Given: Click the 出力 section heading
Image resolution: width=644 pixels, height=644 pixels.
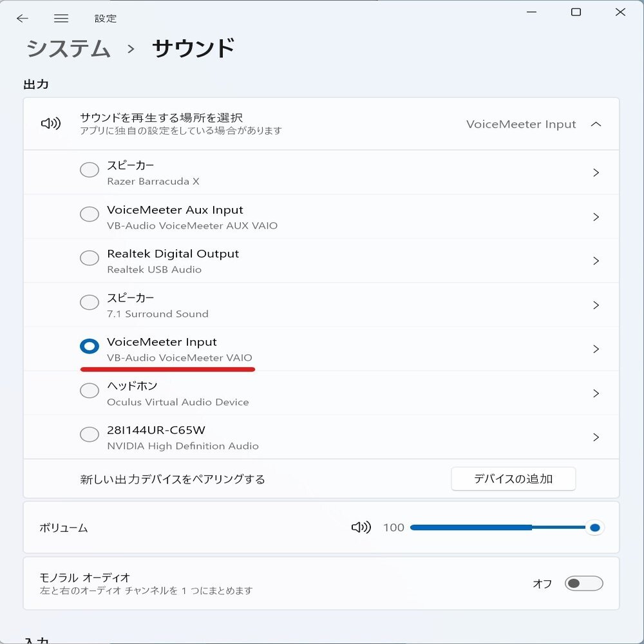Looking at the screenshot, I should [36, 84].
